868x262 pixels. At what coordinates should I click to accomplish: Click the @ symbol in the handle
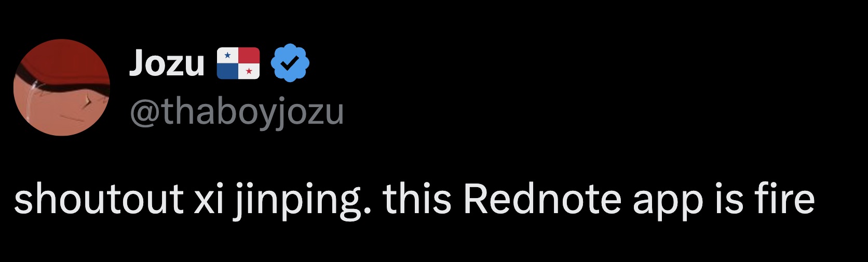click(146, 112)
